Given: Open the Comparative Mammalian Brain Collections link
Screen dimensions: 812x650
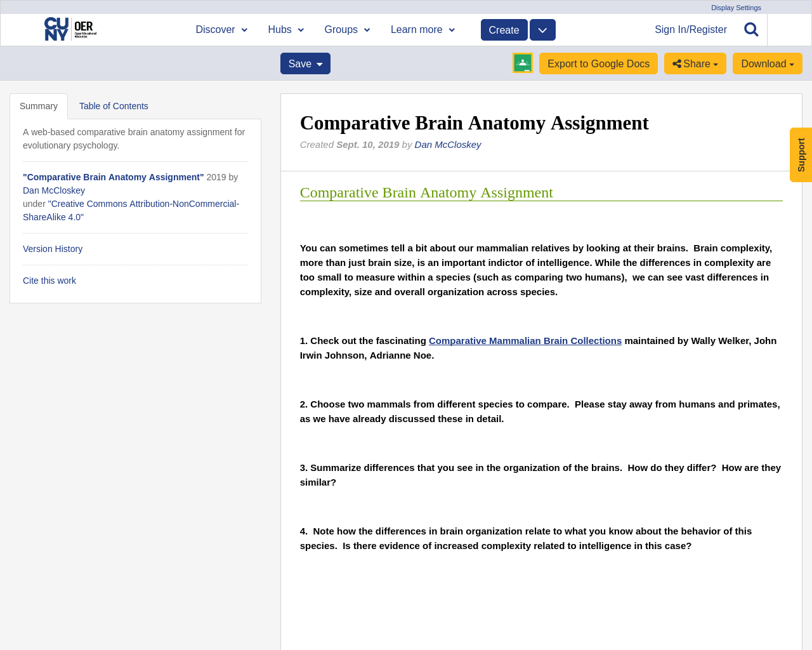Looking at the screenshot, I should point(525,340).
